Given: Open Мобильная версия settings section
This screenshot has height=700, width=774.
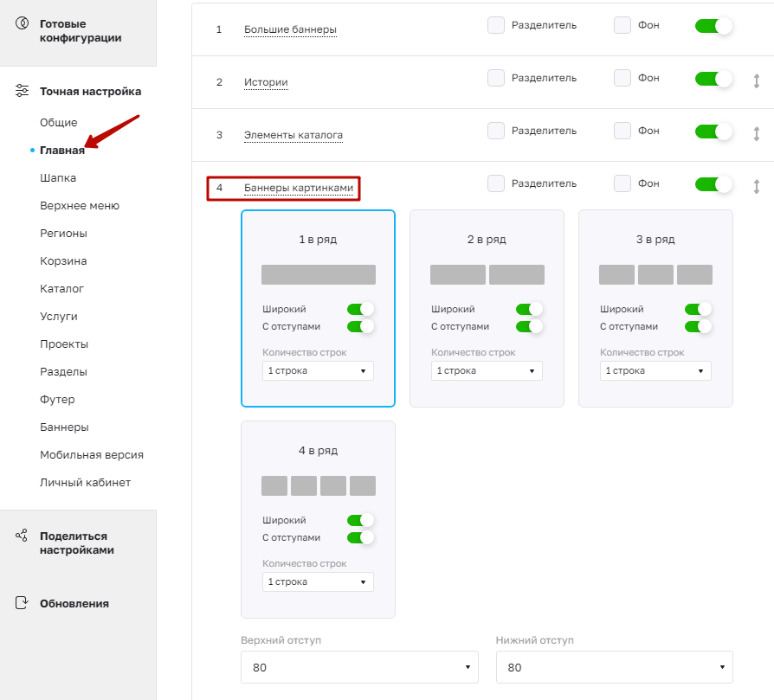Looking at the screenshot, I should point(92,455).
